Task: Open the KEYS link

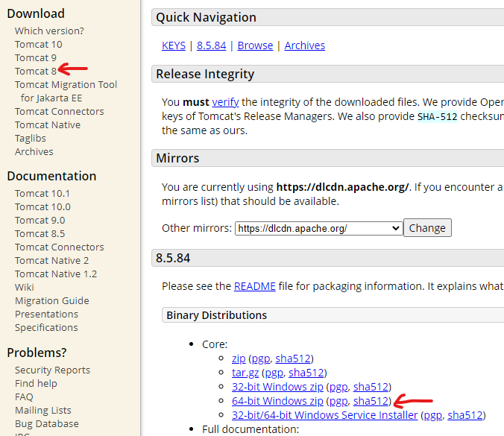Action: click(x=174, y=45)
